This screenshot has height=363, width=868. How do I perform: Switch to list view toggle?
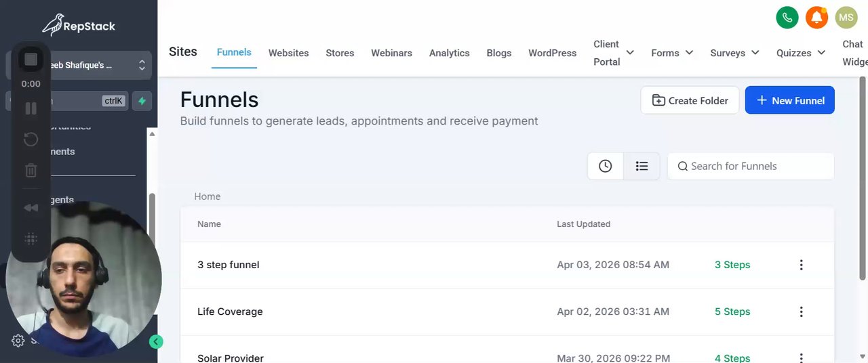coord(642,166)
